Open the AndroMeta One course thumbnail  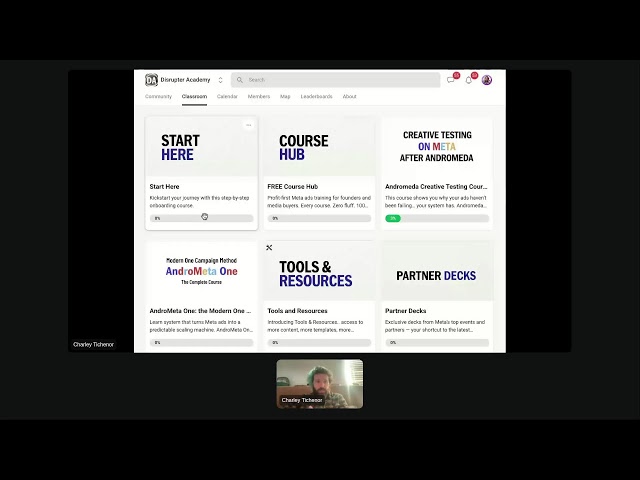202,271
